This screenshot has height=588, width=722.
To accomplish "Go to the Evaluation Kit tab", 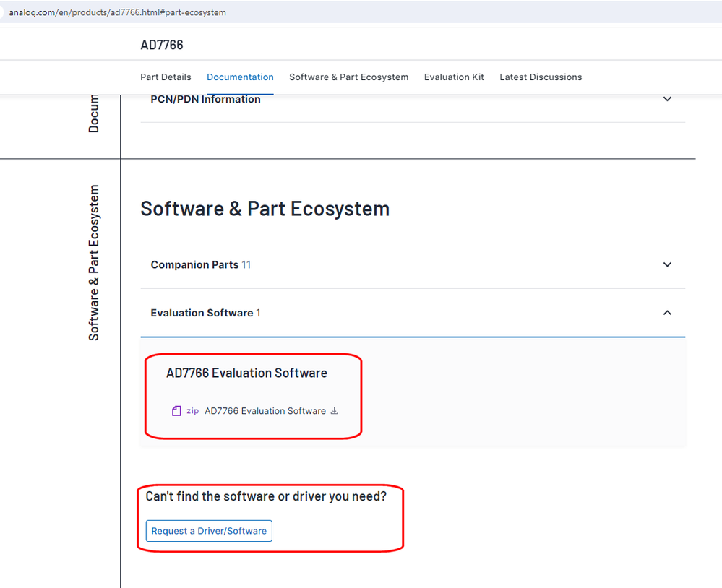I will point(454,77).
